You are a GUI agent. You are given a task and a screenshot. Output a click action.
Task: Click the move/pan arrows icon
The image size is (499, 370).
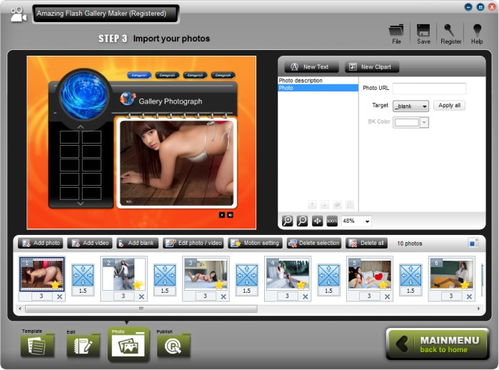coord(317,221)
